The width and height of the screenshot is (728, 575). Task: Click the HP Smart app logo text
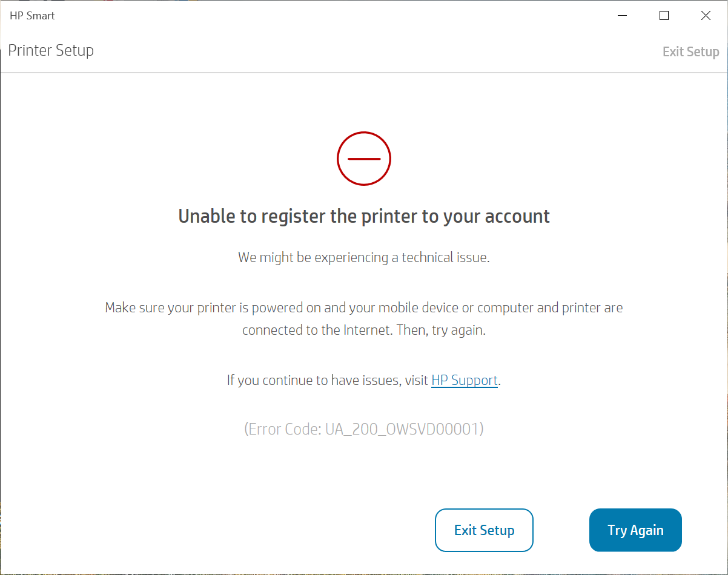pyautogui.click(x=31, y=15)
